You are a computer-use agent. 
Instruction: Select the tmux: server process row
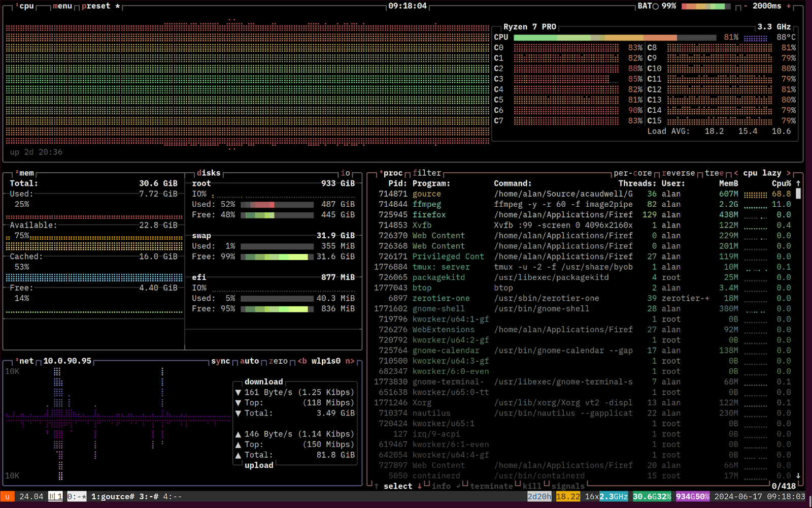(584, 267)
